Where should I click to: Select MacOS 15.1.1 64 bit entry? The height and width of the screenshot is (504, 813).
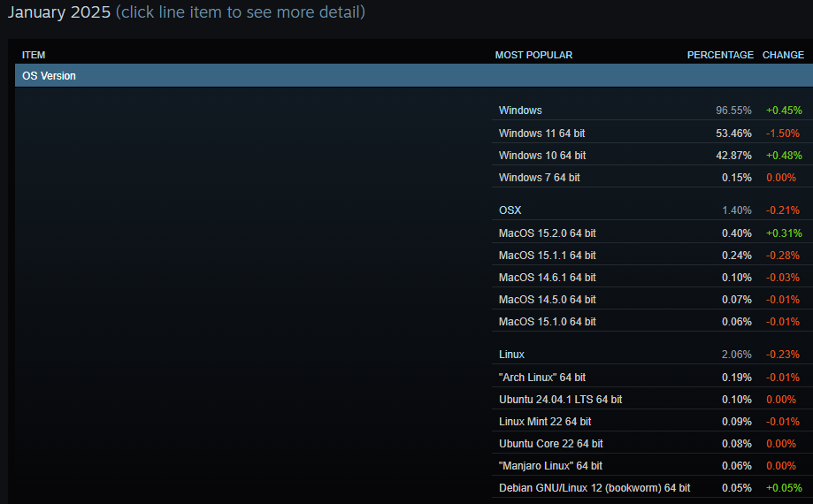pos(652,256)
